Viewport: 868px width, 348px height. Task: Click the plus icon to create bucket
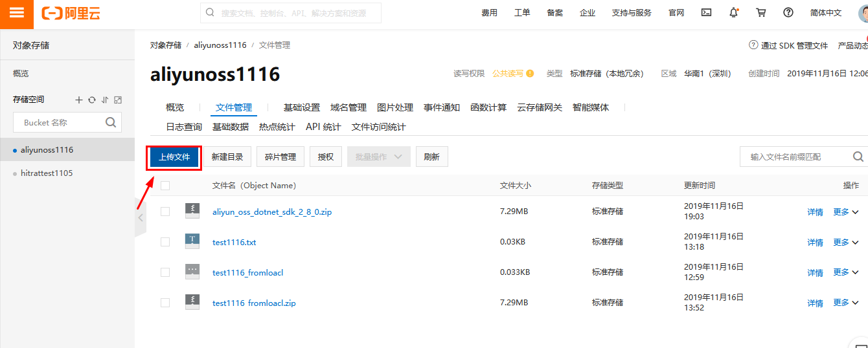pos(79,100)
